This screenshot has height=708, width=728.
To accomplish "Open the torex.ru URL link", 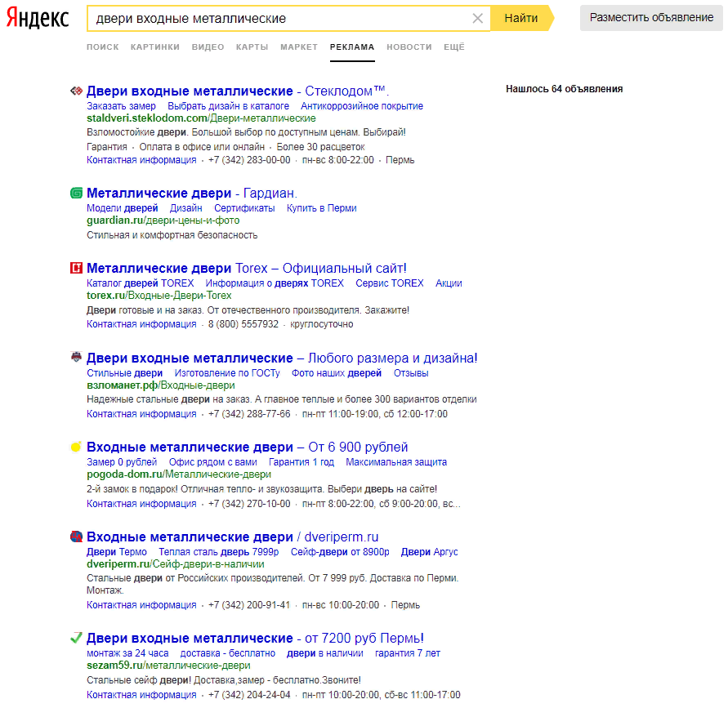I will coord(159,296).
